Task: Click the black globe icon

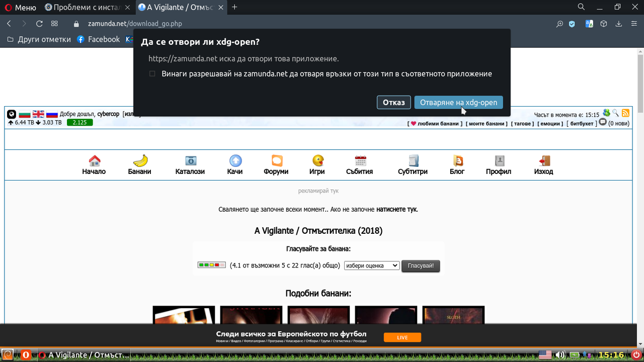Action: (x=12, y=114)
